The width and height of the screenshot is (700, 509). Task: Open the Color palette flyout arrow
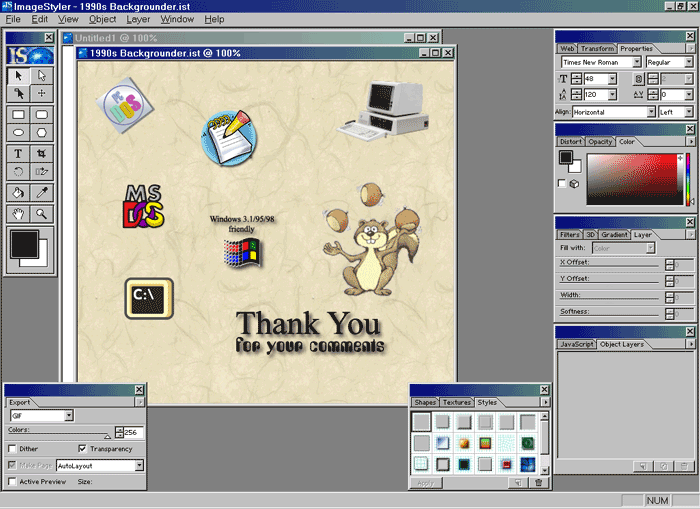(691, 142)
